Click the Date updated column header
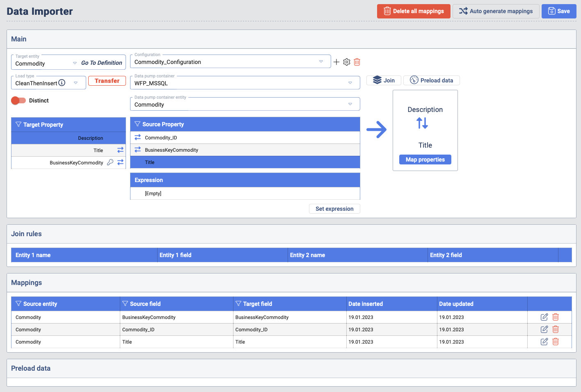This screenshot has height=392, width=581. [482, 304]
